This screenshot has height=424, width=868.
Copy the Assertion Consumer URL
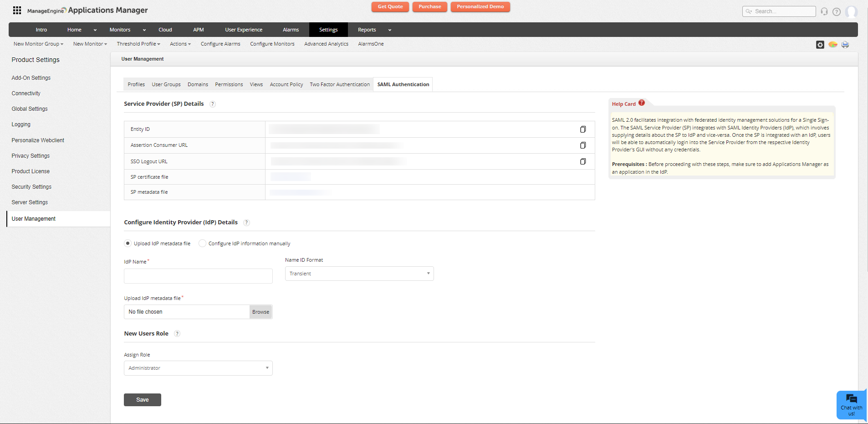point(582,145)
